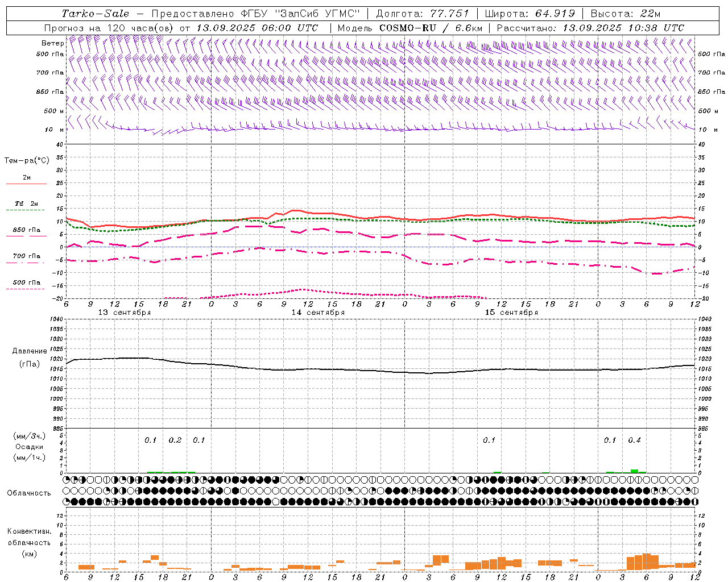
Task: Click the "15 сентября" date label
Action: coord(511,313)
